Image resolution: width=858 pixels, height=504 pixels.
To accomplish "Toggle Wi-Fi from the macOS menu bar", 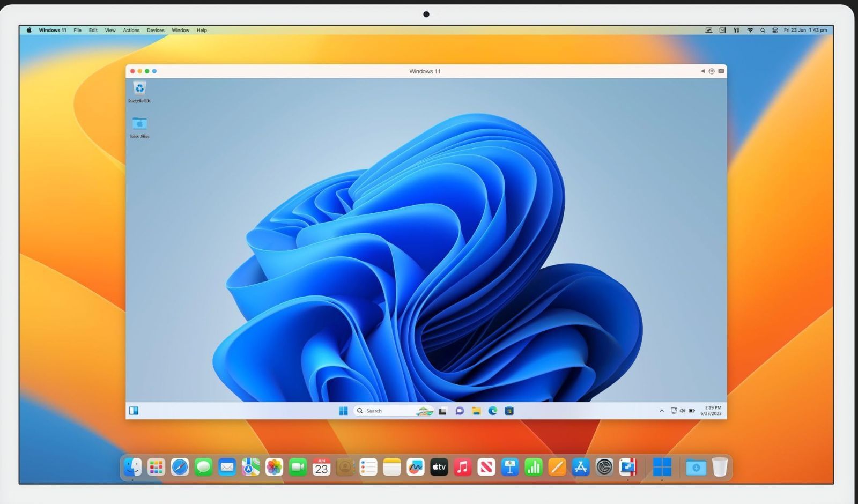I will click(749, 31).
